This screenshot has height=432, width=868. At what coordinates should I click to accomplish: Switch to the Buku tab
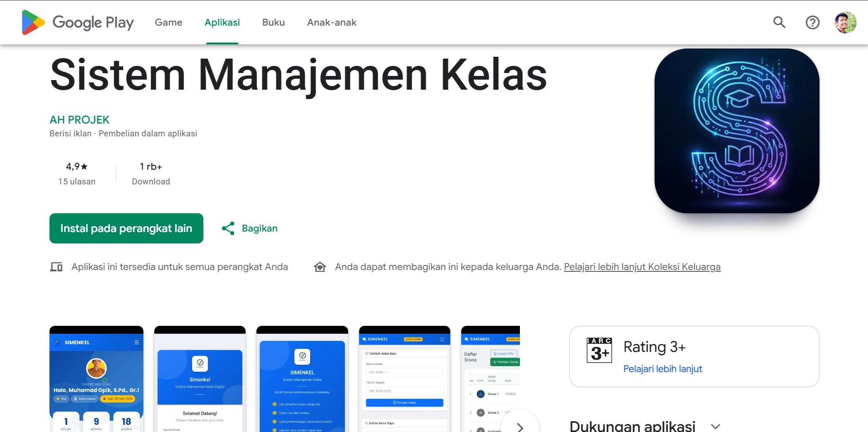click(x=273, y=22)
